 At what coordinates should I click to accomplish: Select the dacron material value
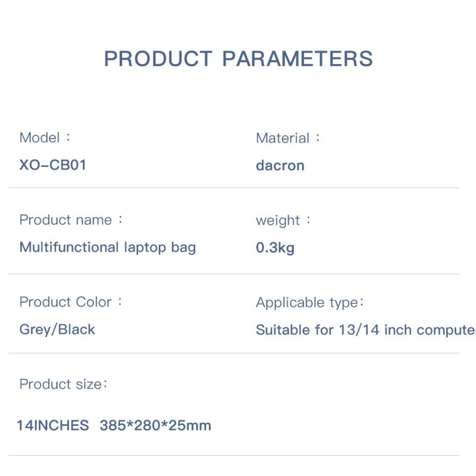[280, 166]
